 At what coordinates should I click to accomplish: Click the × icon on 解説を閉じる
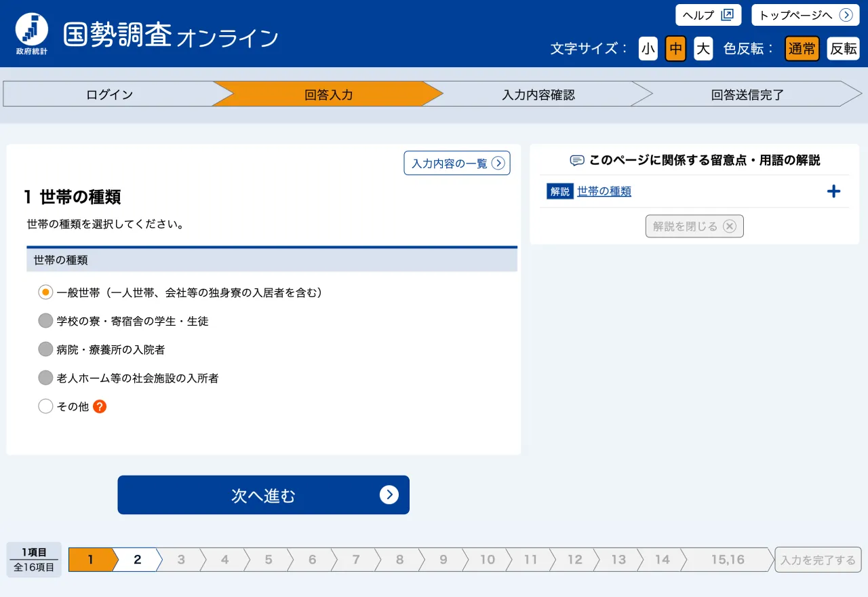(x=730, y=226)
